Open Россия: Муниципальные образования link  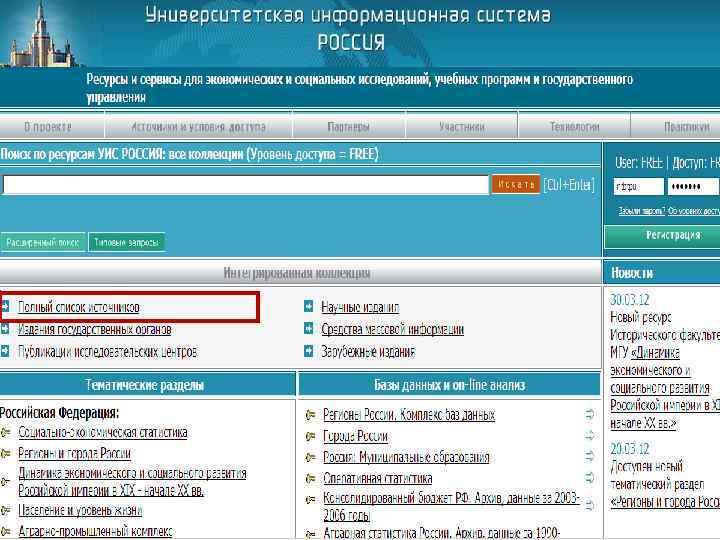tap(406, 457)
